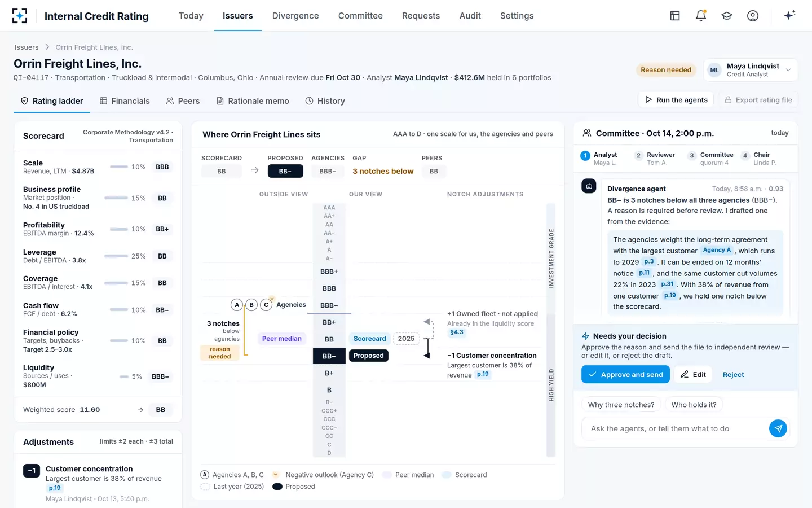Screen dimensions: 812x508
Task: Click the graduation cap help icon
Action: [727, 16]
